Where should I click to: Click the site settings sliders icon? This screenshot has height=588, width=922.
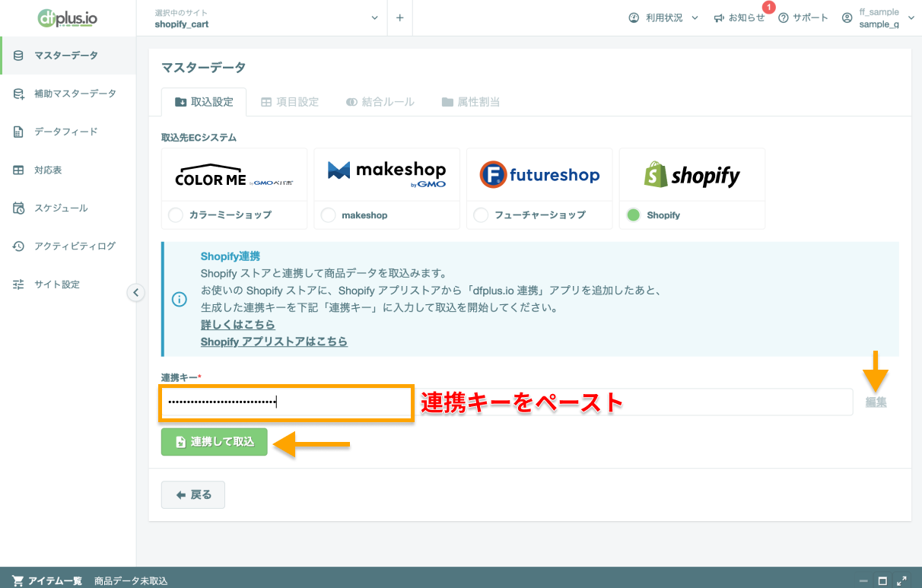coord(18,284)
